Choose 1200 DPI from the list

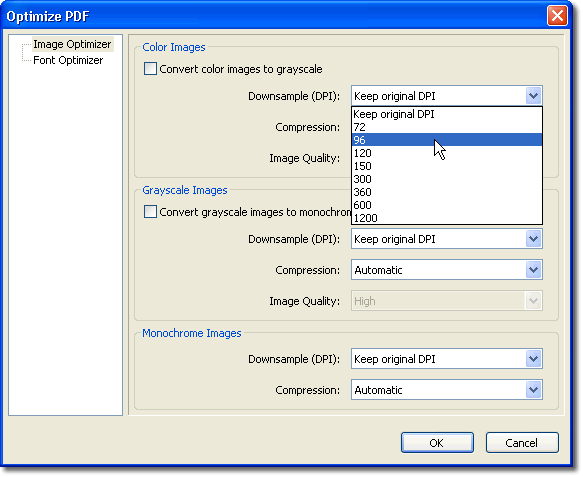click(x=447, y=218)
